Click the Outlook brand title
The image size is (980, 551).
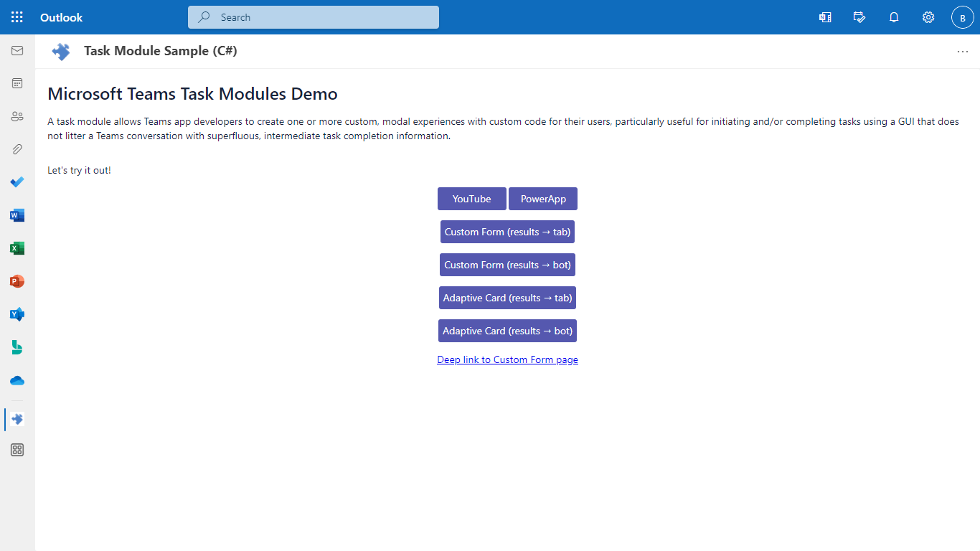62,17
